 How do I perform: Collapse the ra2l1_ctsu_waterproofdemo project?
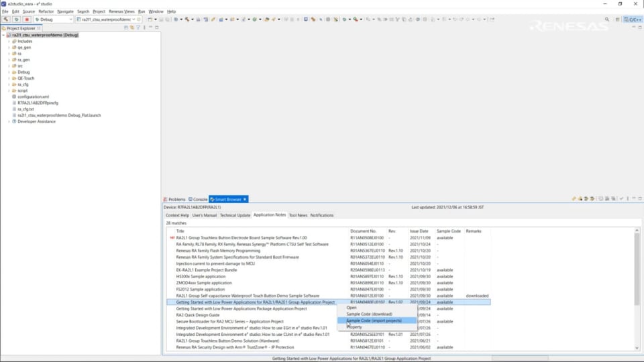point(3,35)
